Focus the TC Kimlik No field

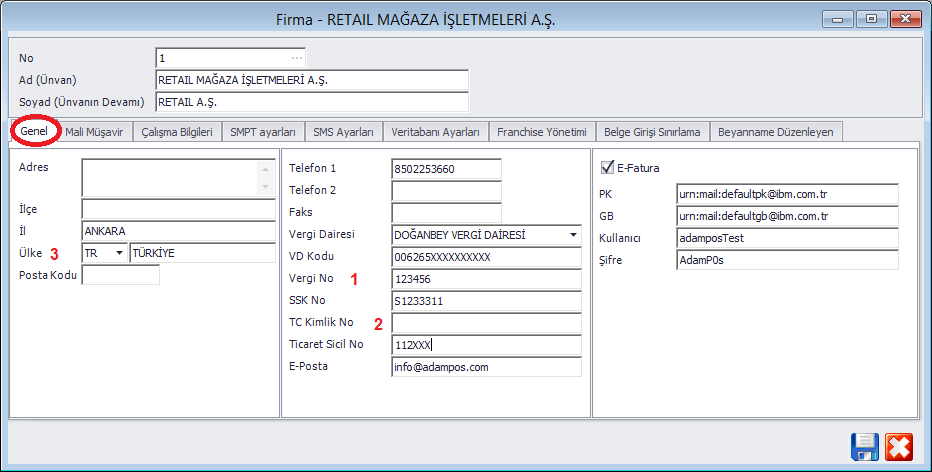pyautogui.click(x=486, y=323)
